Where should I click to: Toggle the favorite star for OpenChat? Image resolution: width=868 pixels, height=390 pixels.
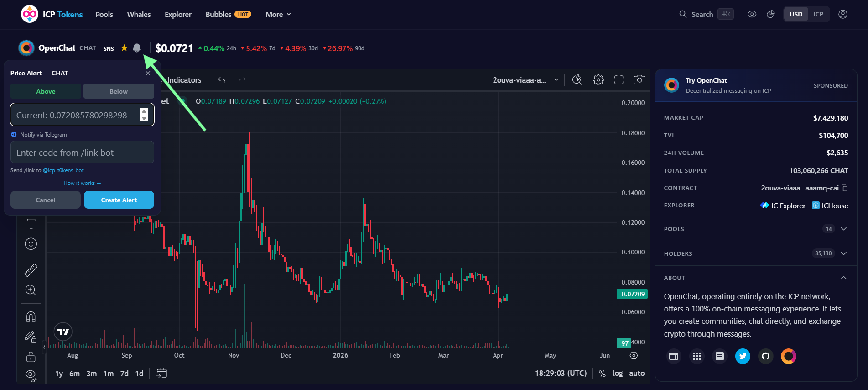coord(124,48)
